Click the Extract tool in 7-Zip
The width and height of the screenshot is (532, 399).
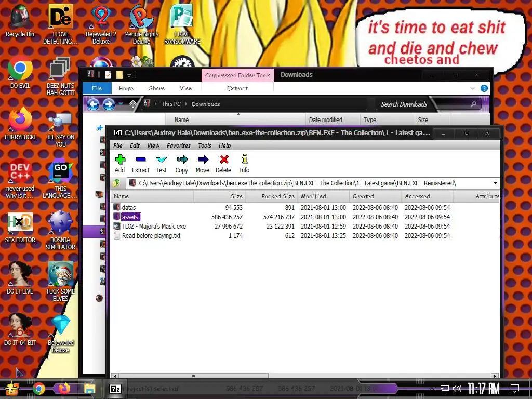coord(140,164)
